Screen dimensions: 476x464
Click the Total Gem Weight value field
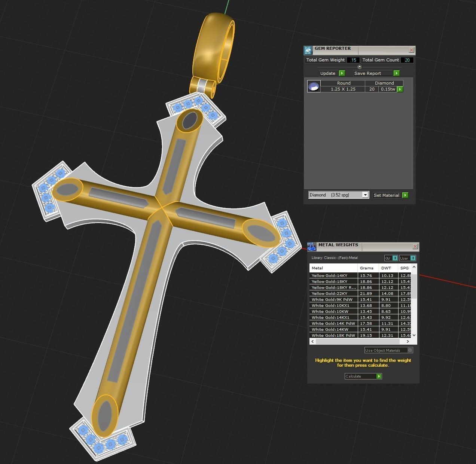353,60
